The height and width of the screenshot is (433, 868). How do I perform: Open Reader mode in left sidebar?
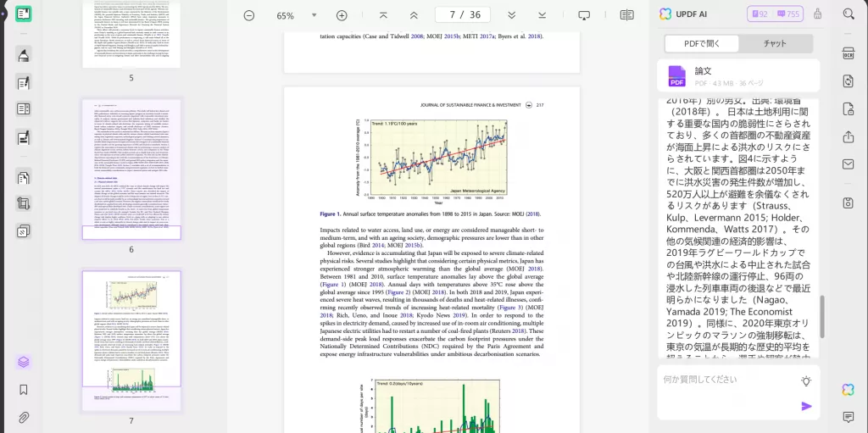24,14
